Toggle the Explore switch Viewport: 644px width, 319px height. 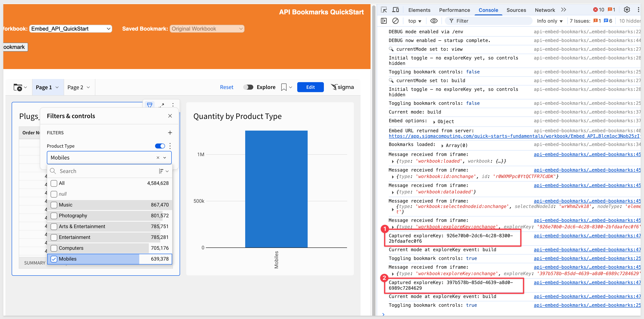tap(248, 87)
